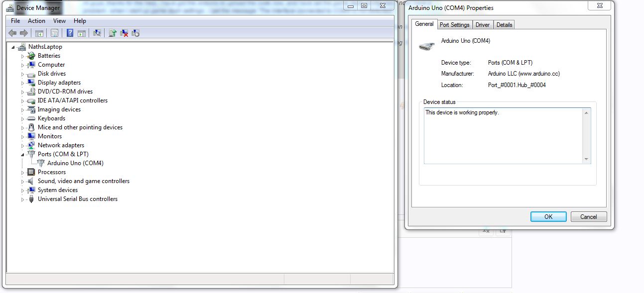Open the Action menu
644x293 pixels.
pyautogui.click(x=36, y=21)
